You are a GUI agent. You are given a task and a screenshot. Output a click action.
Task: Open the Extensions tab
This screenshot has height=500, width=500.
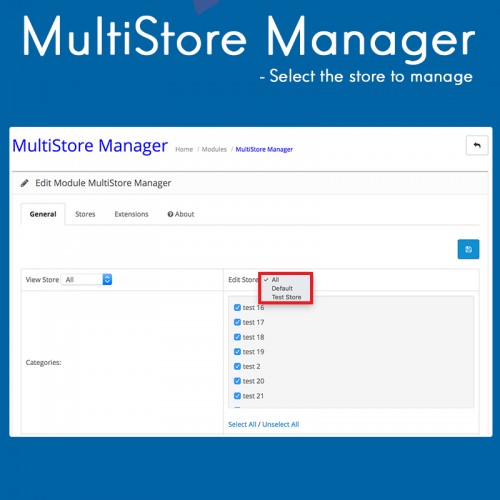point(131,214)
